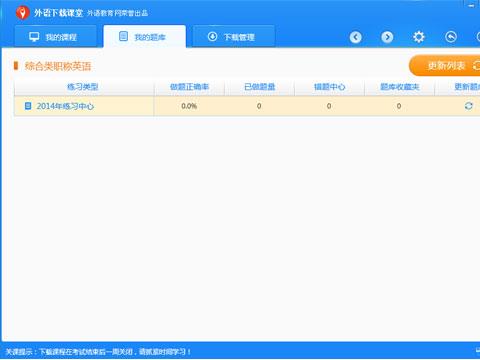Click the back arrow icon
The image size is (480, 360).
(x=356, y=37)
